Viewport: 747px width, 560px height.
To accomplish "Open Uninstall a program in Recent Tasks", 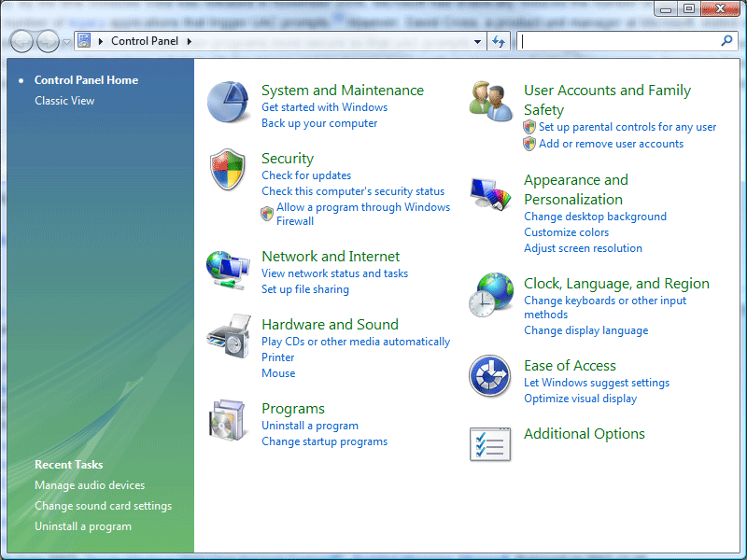I will tap(83, 526).
